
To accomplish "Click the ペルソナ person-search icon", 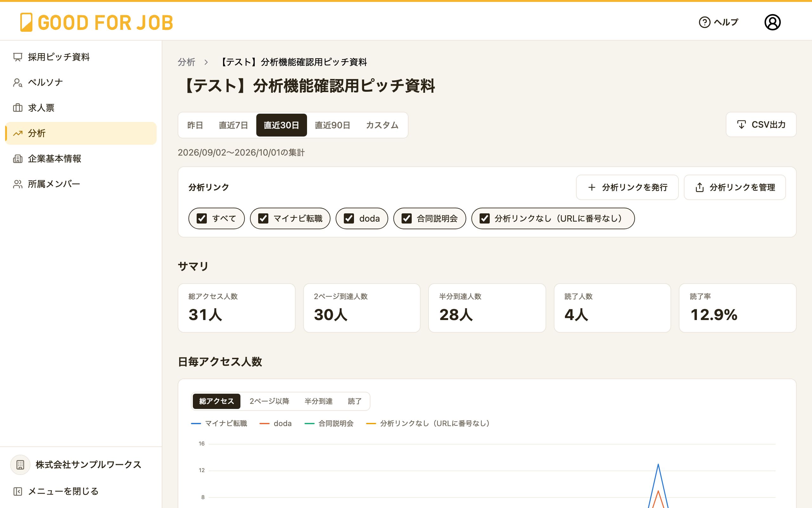I will (17, 83).
